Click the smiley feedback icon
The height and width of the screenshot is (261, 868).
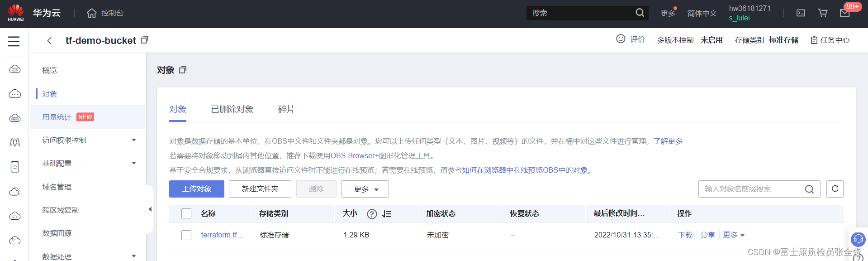621,39
